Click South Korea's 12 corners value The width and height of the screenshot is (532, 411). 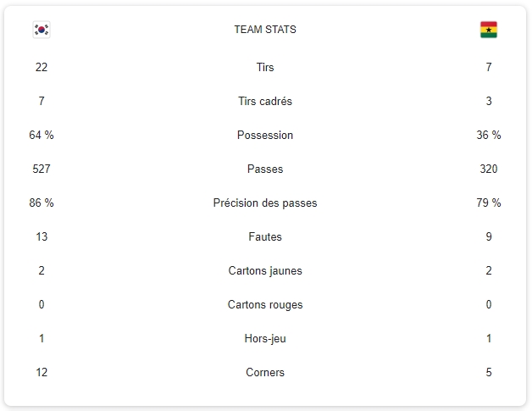42,373
